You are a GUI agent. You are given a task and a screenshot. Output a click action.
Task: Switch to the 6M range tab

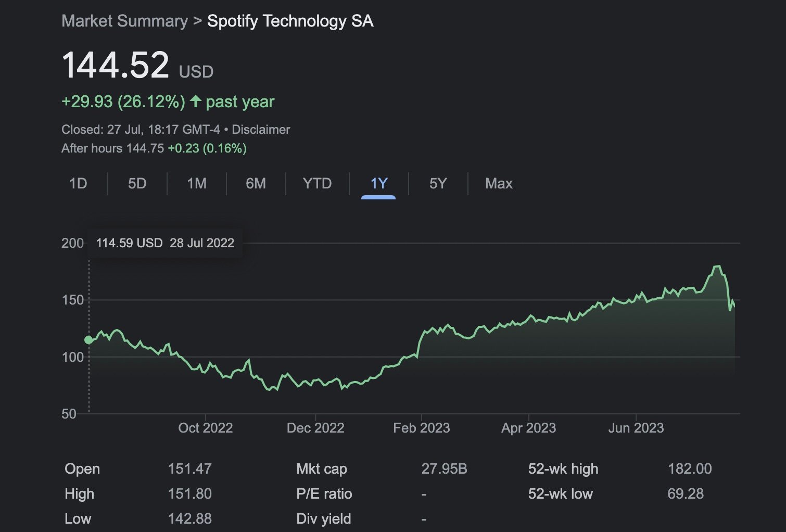click(256, 184)
